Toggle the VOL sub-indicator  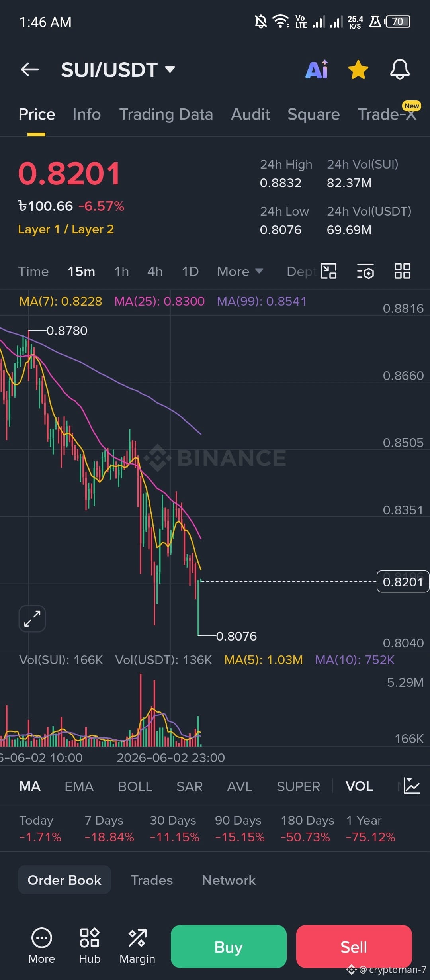pos(359,786)
